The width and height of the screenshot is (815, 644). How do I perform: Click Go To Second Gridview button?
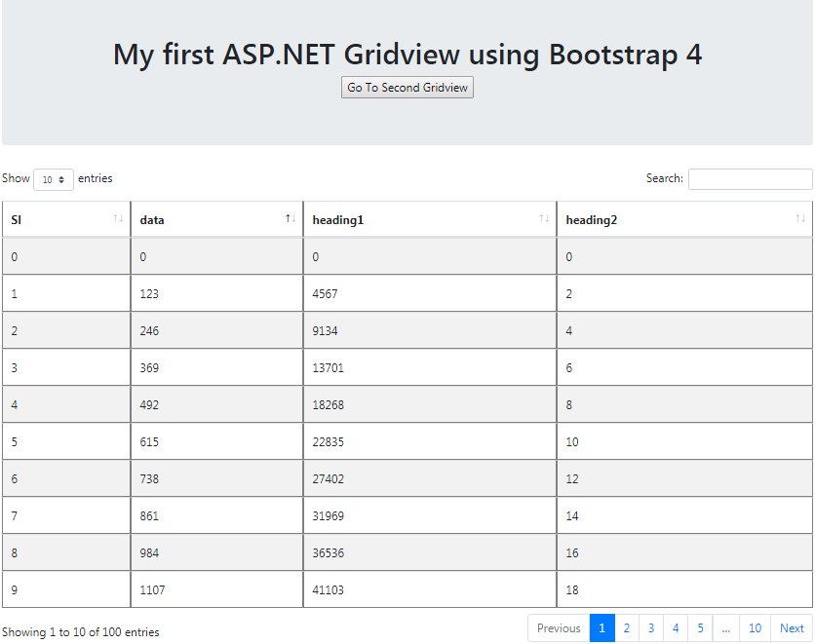407,88
